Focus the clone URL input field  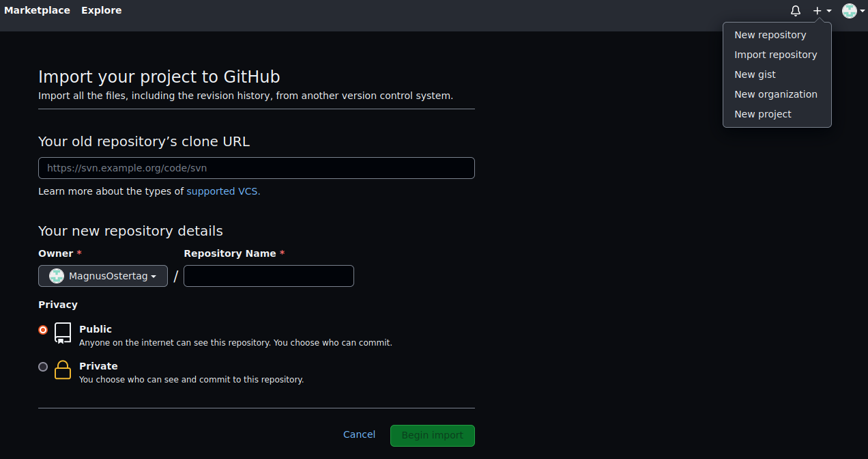256,168
